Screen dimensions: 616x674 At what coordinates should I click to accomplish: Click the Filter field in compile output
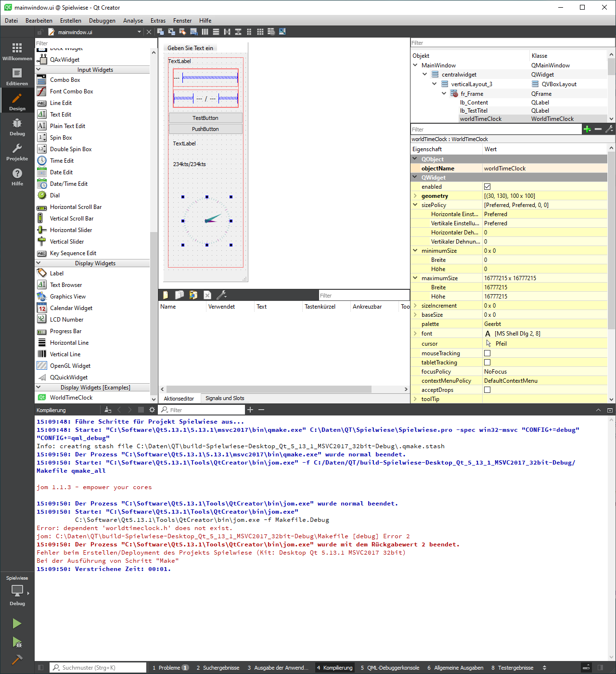[x=202, y=410]
